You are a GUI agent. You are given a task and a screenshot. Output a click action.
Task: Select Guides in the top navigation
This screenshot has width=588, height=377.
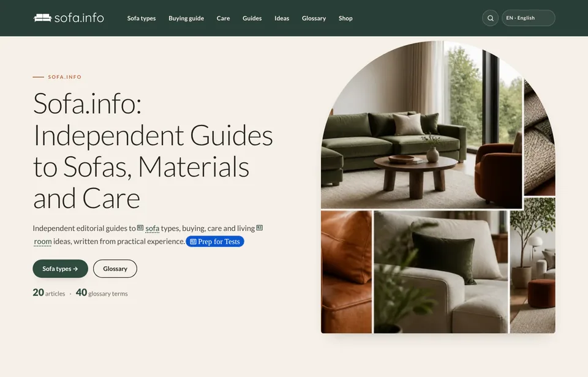[252, 18]
